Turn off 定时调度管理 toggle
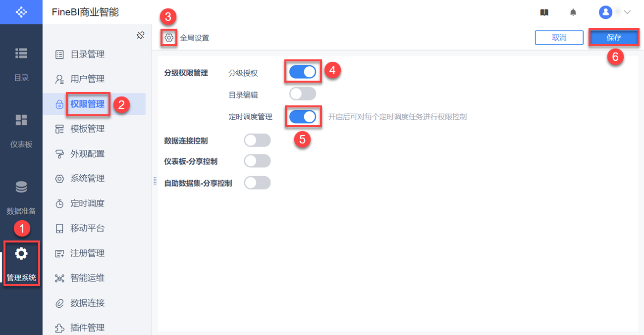This screenshot has width=644, height=335. pos(303,117)
